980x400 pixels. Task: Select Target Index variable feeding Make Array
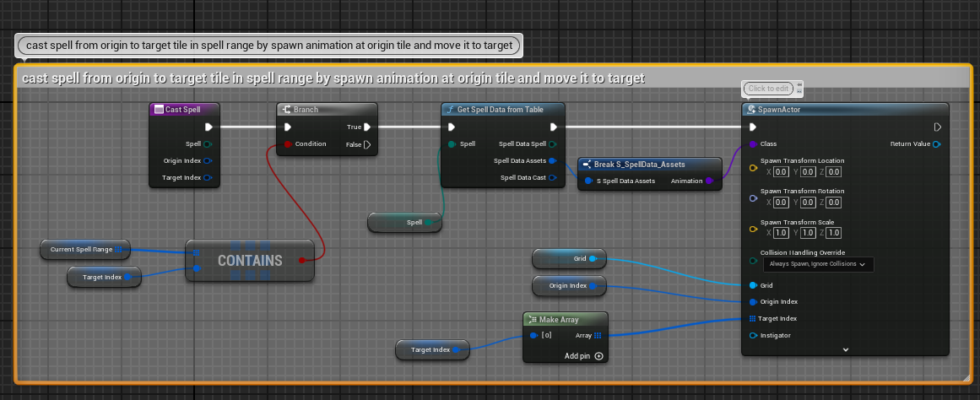coord(432,350)
